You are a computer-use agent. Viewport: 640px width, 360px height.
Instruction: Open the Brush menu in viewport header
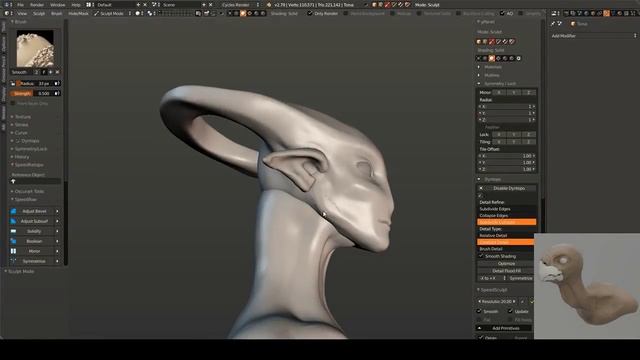coord(56,13)
